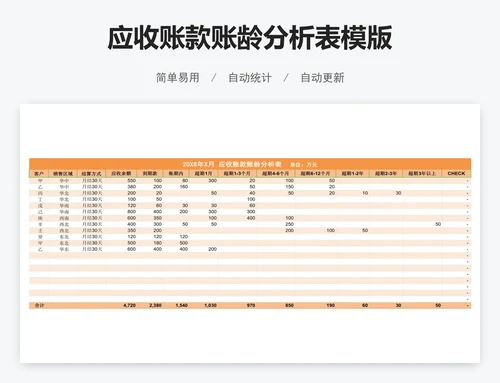
Task: Select the 超期1-2年 column header
Action: click(353, 173)
